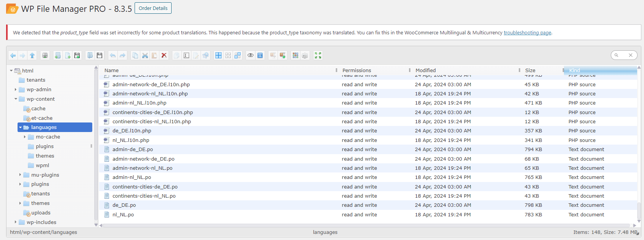Image resolution: width=644 pixels, height=240 pixels.
Task: Click the select none grid icon
Action: click(x=228, y=55)
